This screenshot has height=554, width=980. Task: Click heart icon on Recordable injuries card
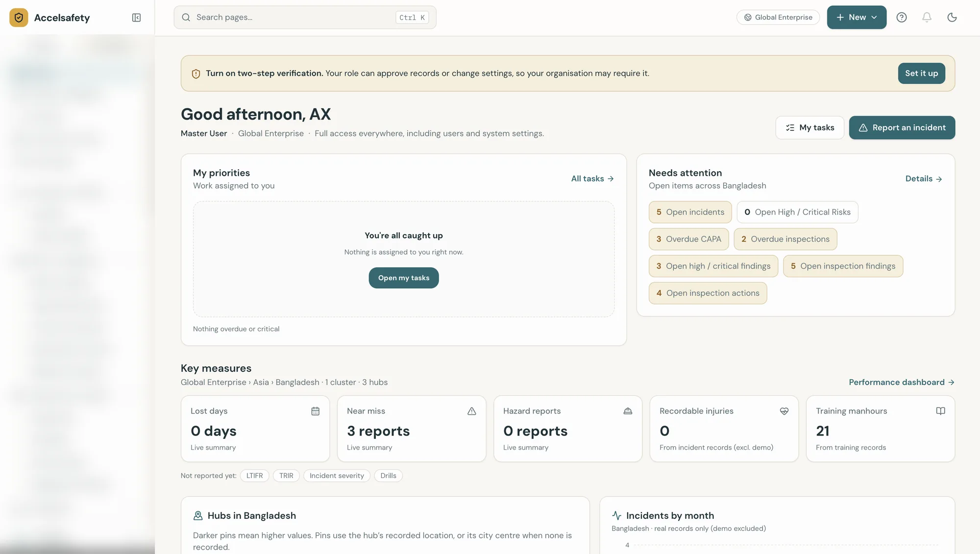[x=784, y=411]
